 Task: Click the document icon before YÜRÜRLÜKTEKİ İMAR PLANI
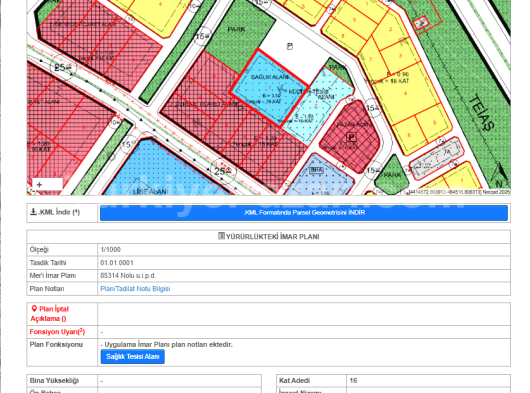tap(221, 236)
